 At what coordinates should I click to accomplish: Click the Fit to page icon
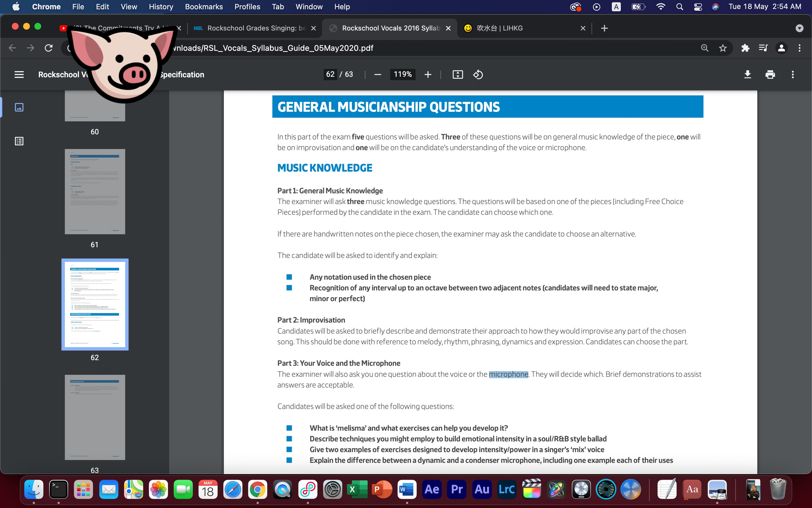(458, 75)
